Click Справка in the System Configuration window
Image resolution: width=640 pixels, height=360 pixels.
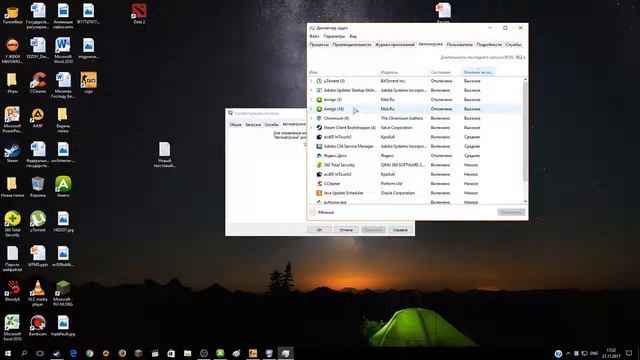(400, 230)
